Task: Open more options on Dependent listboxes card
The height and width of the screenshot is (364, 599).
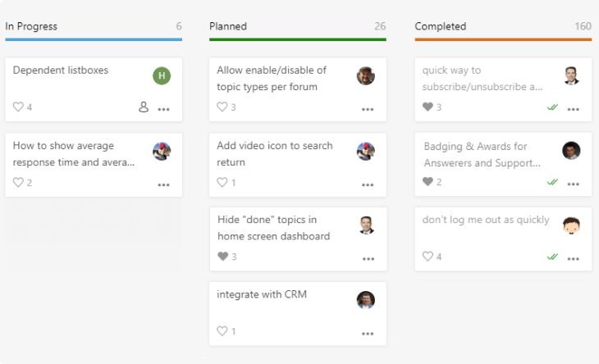Action: coord(163,110)
